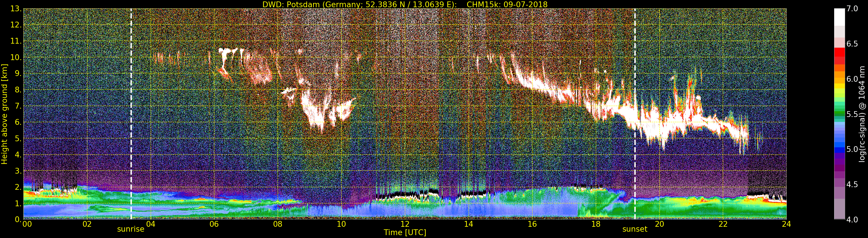
Task: Click the '6.' height axis tick label
Action: [x=18, y=122]
